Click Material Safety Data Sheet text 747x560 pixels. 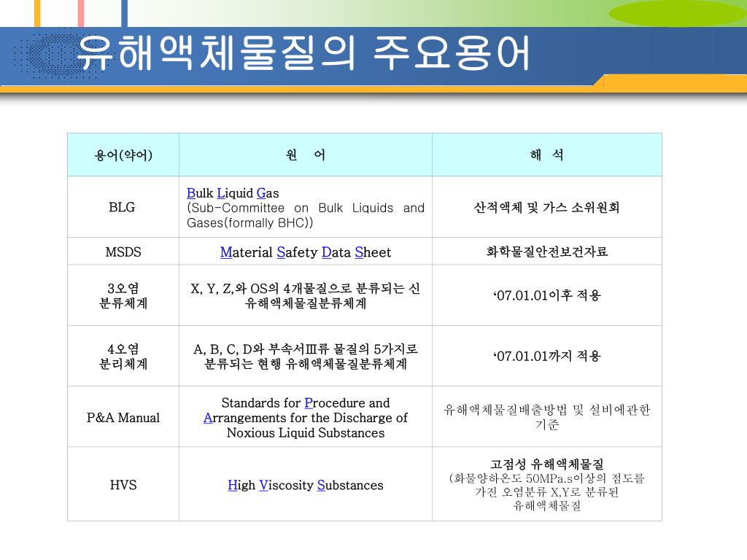[306, 252]
